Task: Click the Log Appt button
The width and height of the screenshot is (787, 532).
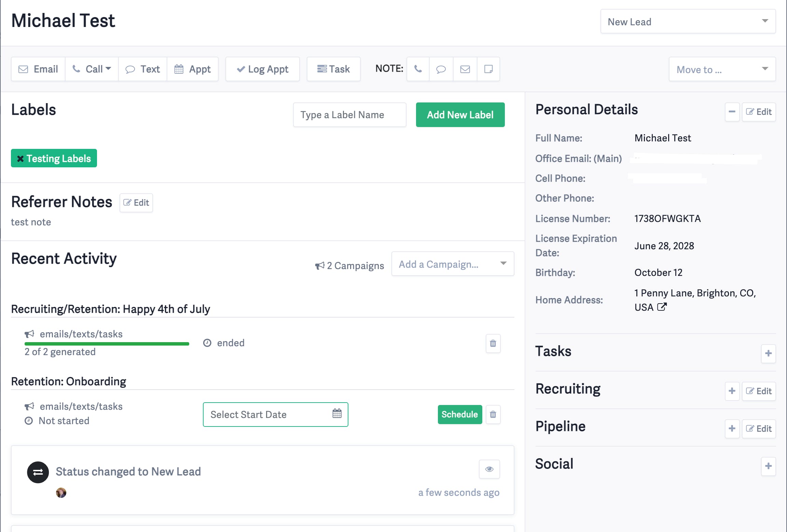Action: [263, 69]
